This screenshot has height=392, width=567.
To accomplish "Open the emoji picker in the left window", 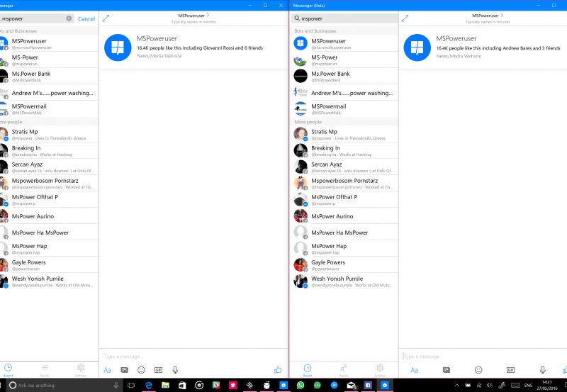I will (x=141, y=370).
